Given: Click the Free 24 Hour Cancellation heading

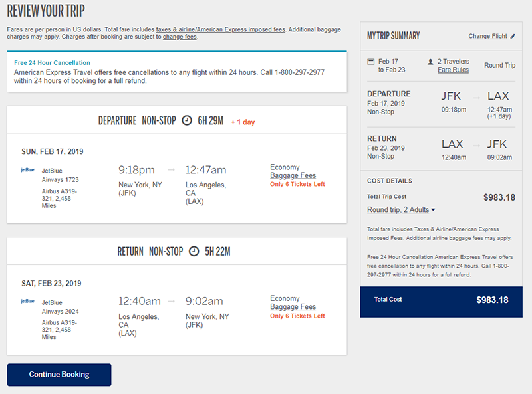Looking at the screenshot, I should coord(52,63).
